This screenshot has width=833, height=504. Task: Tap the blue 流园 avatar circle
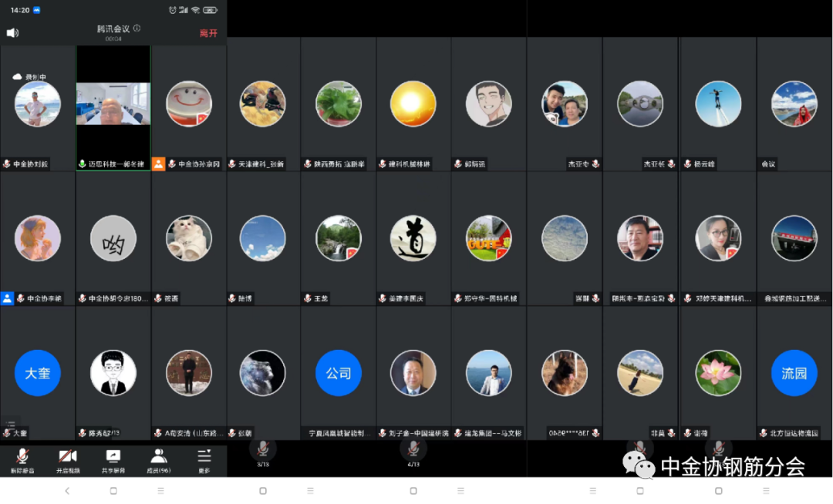(794, 373)
